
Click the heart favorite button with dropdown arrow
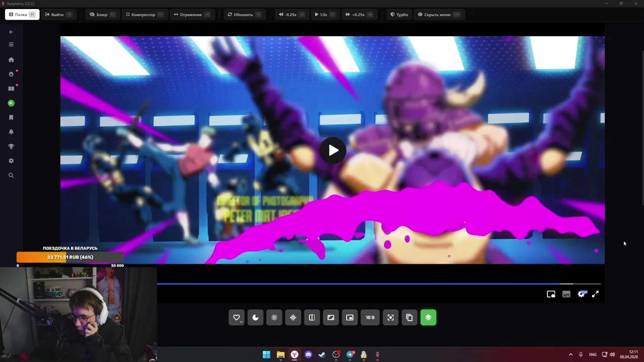(236, 317)
